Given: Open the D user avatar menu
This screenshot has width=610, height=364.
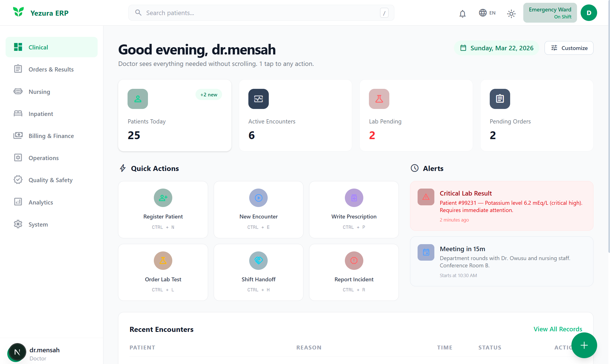Looking at the screenshot, I should [588, 13].
